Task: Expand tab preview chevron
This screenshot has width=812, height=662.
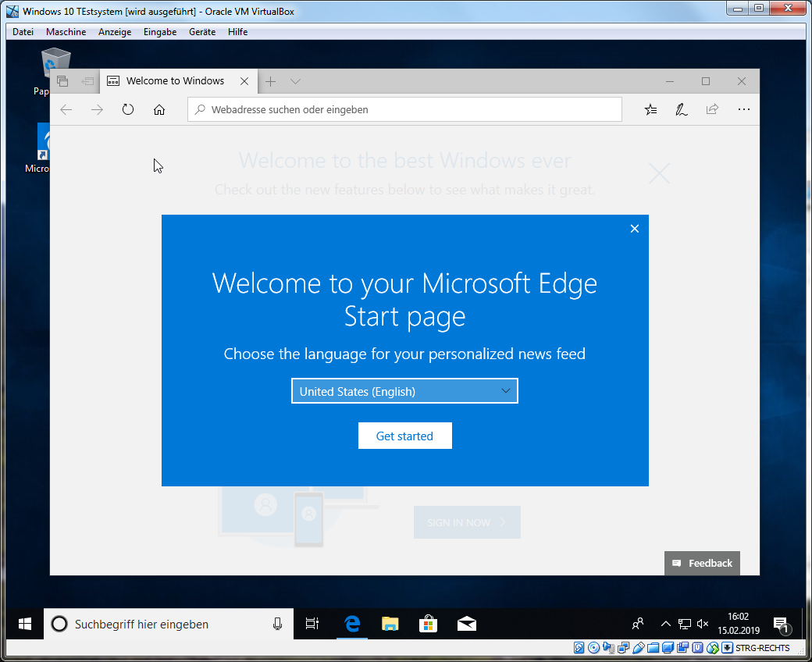Action: pyautogui.click(x=295, y=81)
